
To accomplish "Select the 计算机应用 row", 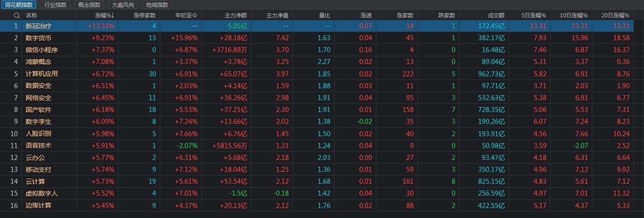I will [317, 74].
